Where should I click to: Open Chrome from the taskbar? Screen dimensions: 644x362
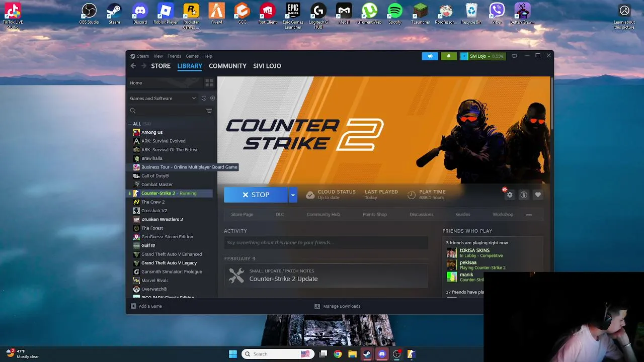(338, 354)
